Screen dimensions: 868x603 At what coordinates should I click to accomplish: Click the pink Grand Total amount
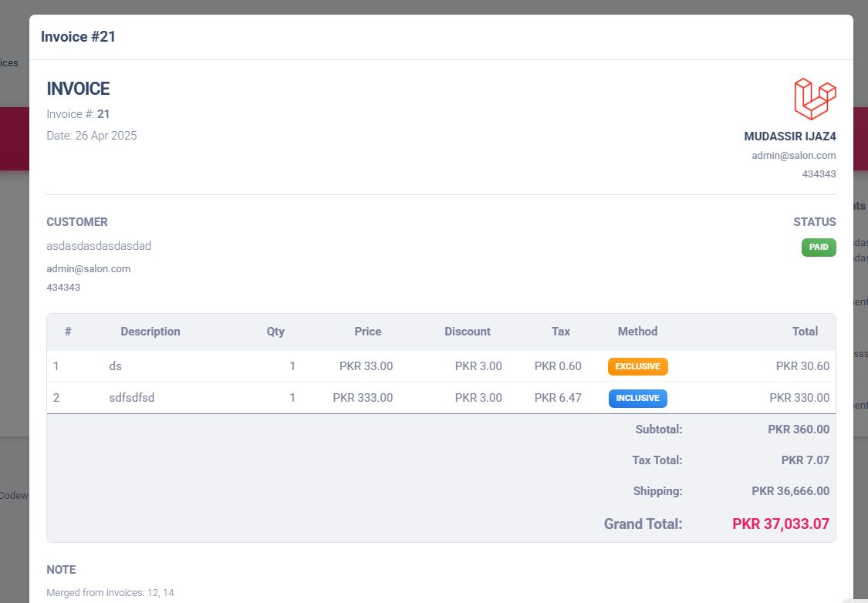click(780, 524)
